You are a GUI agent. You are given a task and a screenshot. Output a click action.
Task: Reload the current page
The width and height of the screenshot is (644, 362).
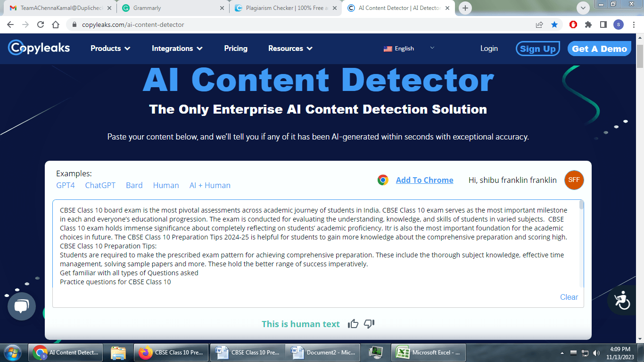(x=41, y=25)
